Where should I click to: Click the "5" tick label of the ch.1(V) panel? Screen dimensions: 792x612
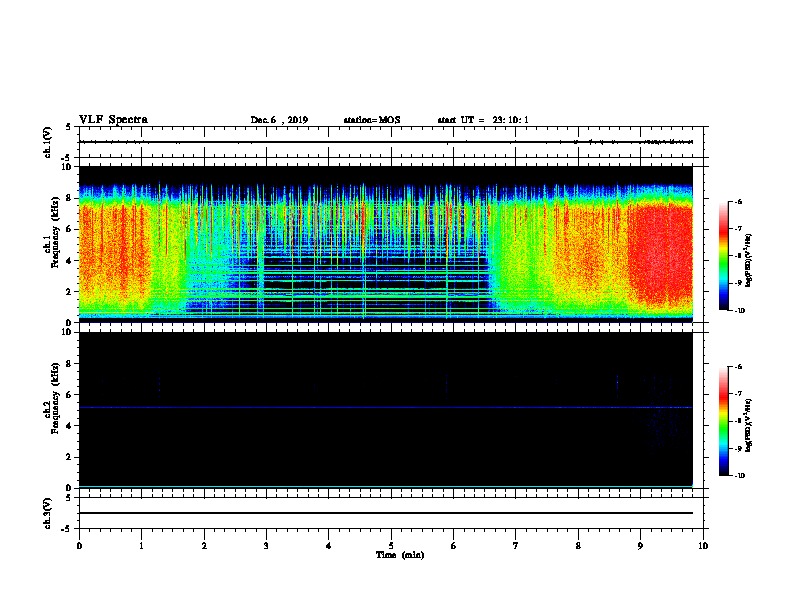(x=70, y=127)
